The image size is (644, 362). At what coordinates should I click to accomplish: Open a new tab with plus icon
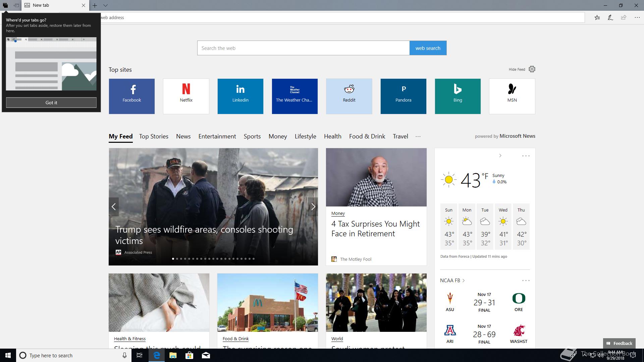coord(95,5)
